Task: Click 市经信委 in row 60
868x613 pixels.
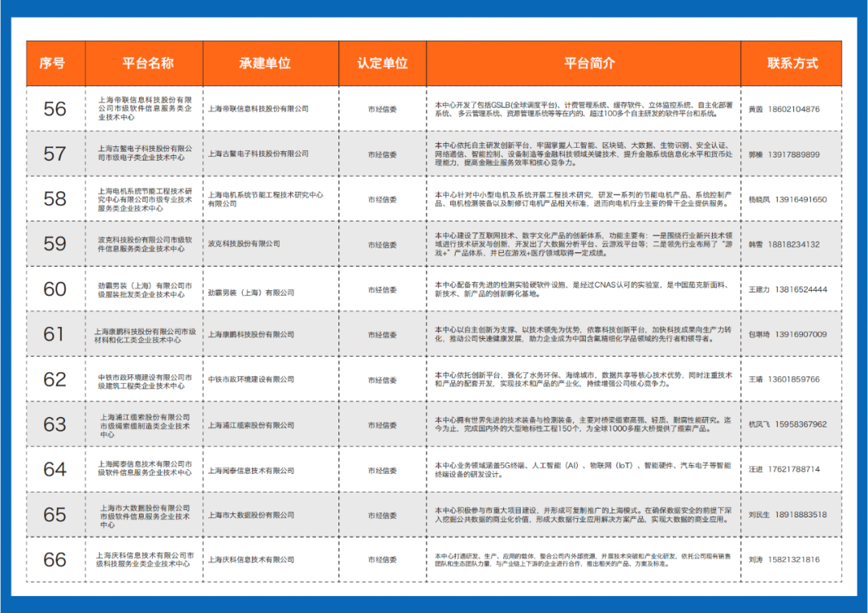Action: click(383, 290)
